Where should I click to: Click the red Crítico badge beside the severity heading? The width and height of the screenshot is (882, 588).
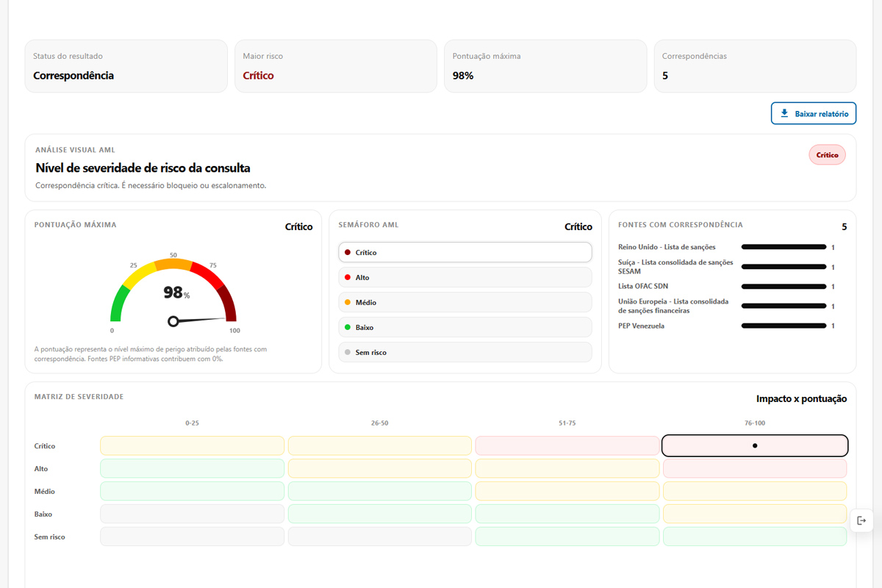[x=828, y=155]
